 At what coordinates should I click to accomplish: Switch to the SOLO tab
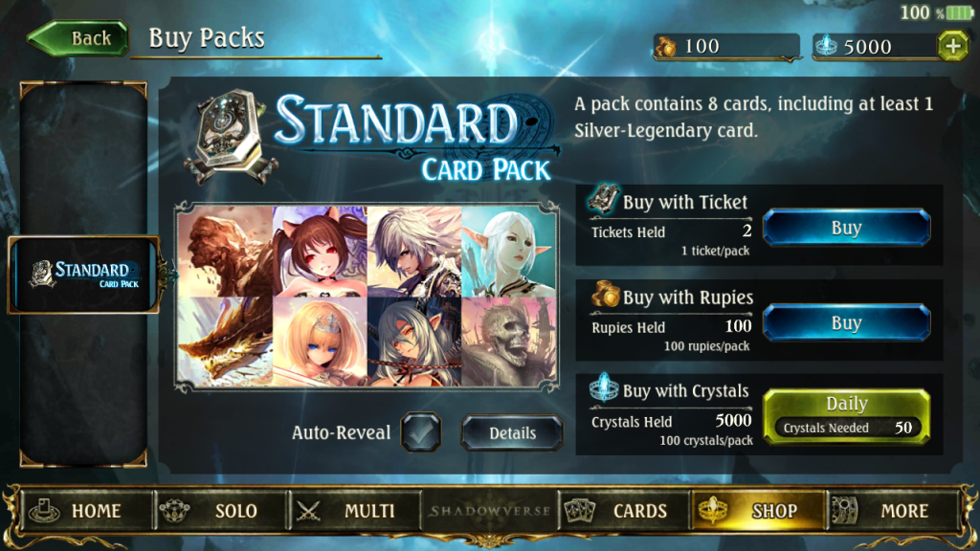tap(221, 511)
